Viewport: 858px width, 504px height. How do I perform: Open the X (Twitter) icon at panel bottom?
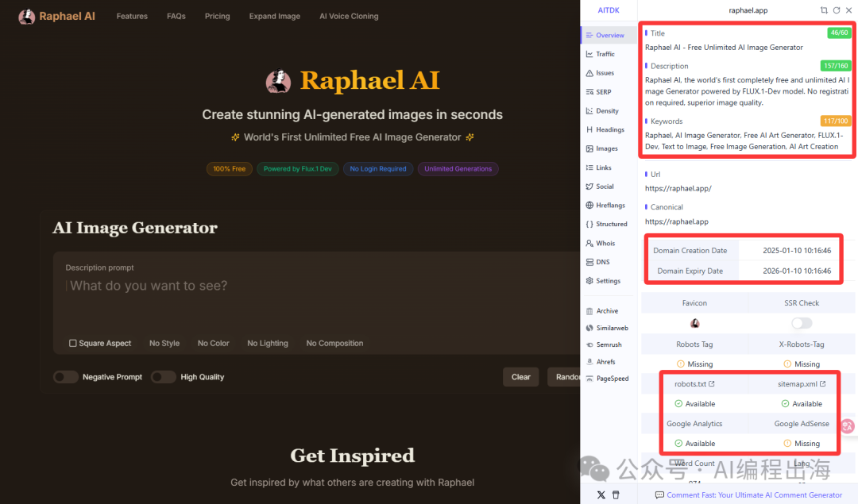601,494
